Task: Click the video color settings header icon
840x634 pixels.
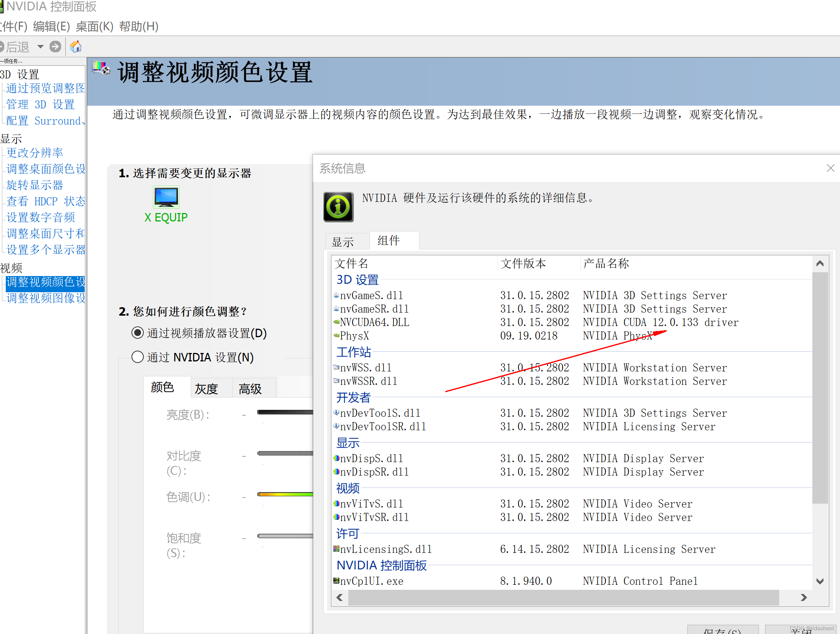Action: tap(101, 68)
